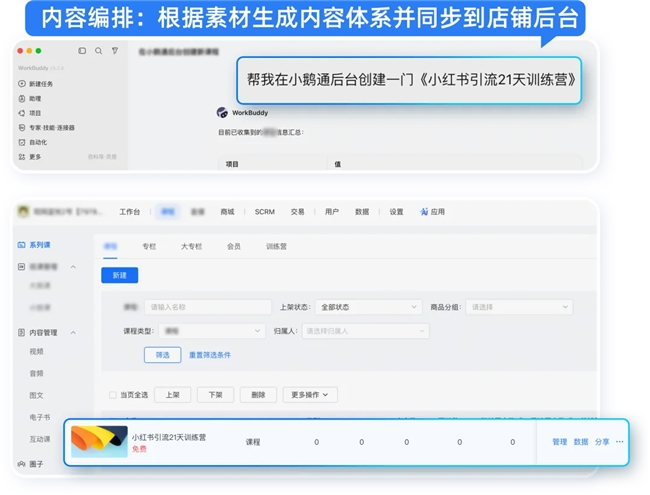Click the 项目 table header in WorkBuddy
This screenshot has width=650, height=495.
(x=232, y=164)
